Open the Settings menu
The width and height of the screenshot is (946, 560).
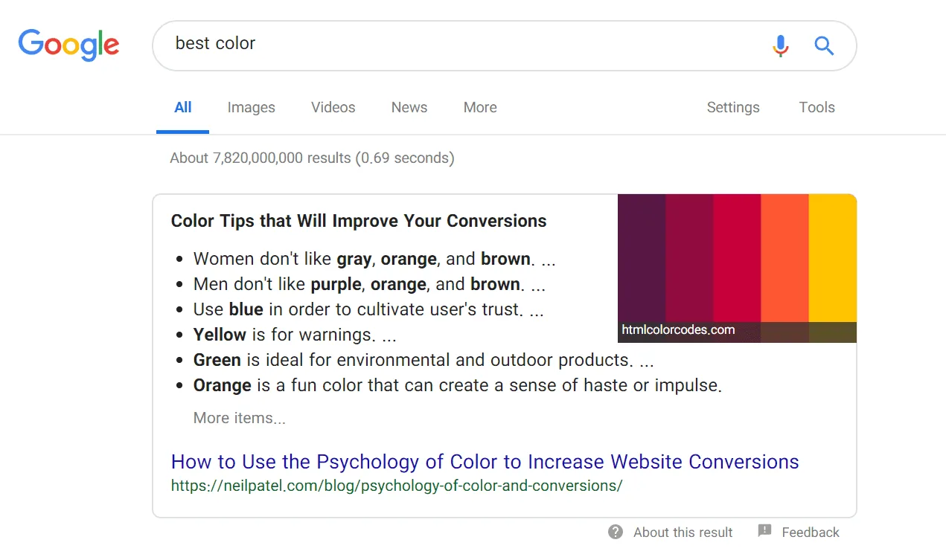(733, 108)
